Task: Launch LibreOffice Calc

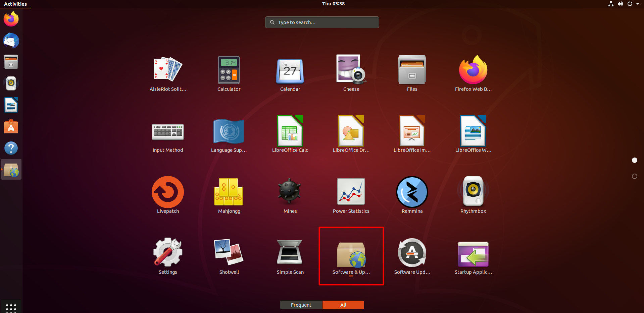Action: pyautogui.click(x=290, y=134)
